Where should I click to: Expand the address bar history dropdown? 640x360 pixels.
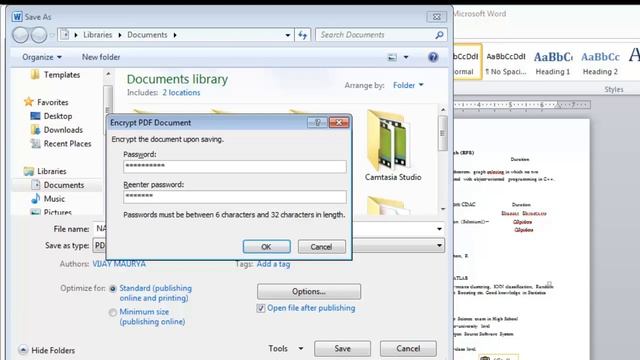click(x=288, y=35)
